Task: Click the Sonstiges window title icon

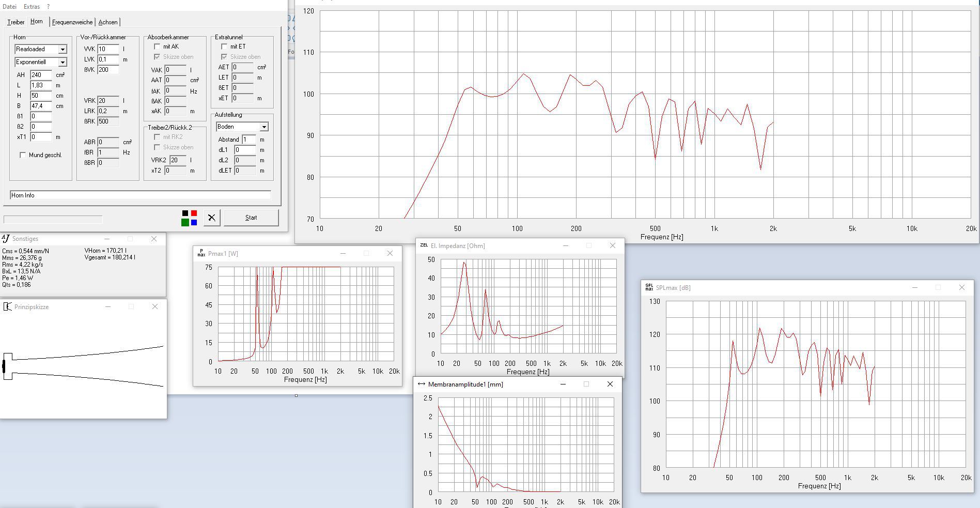Action: coord(6,238)
